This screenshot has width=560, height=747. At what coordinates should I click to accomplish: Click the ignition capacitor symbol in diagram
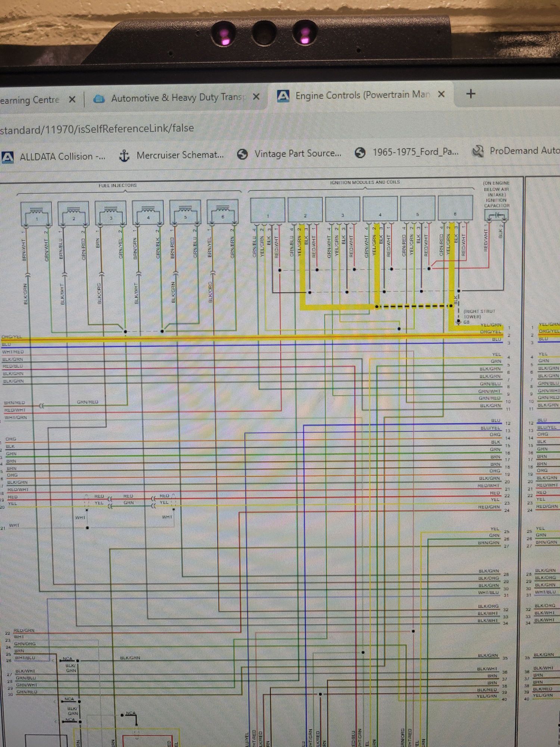[x=496, y=215]
